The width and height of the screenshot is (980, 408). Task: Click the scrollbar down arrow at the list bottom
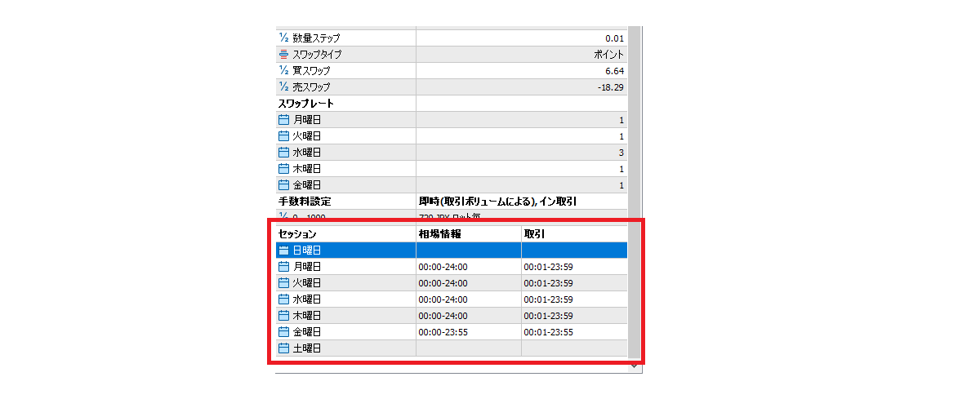pos(635,367)
